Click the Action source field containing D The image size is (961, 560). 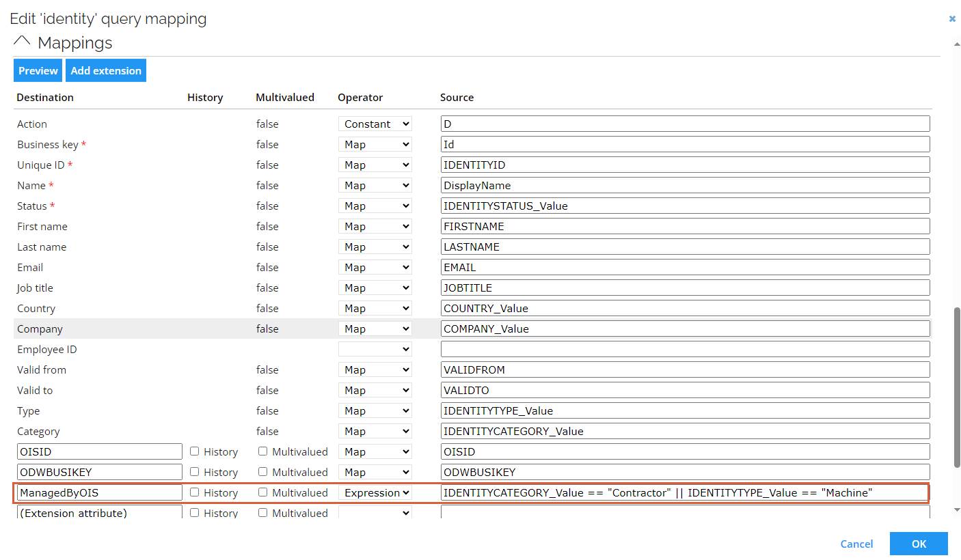click(x=686, y=124)
